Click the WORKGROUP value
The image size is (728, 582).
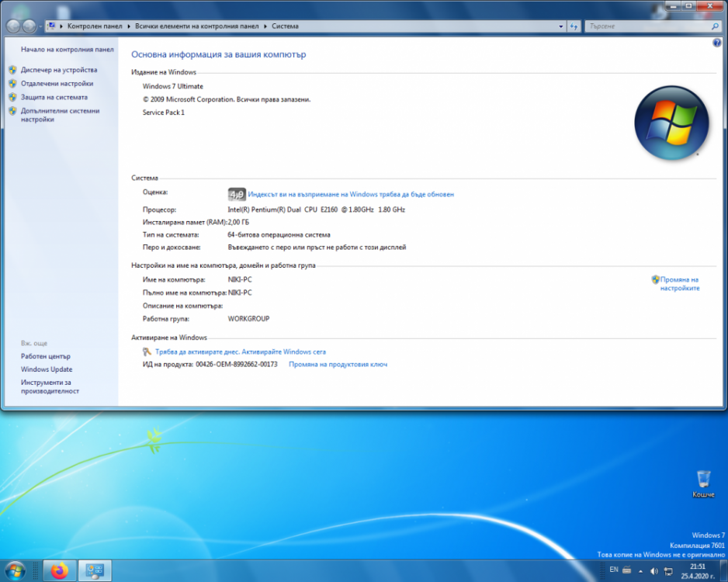coord(248,319)
